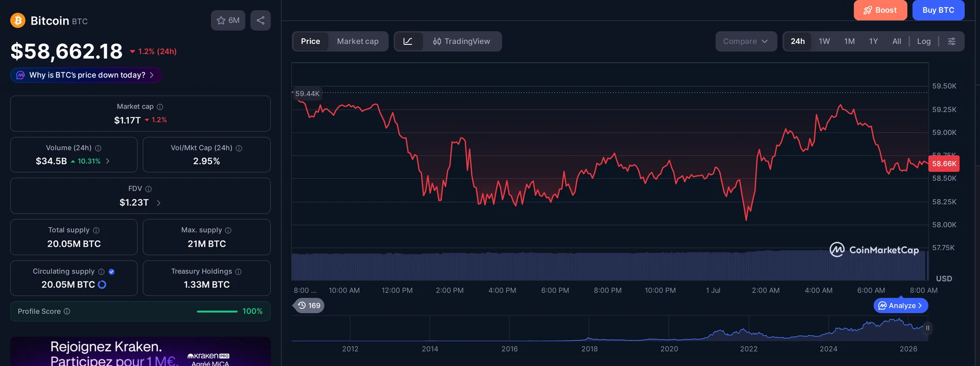Click the historical range overview chart
Image resolution: width=980 pixels, height=366 pixels.
point(610,329)
